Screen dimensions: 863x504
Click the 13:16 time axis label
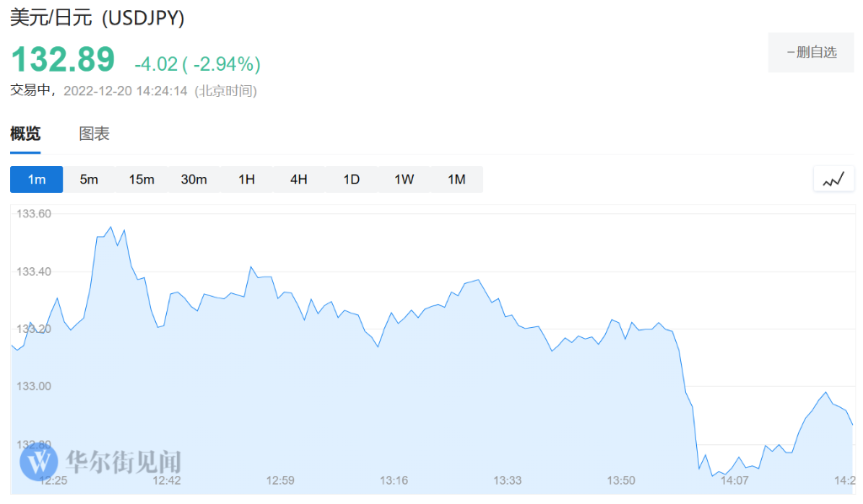[x=394, y=480]
